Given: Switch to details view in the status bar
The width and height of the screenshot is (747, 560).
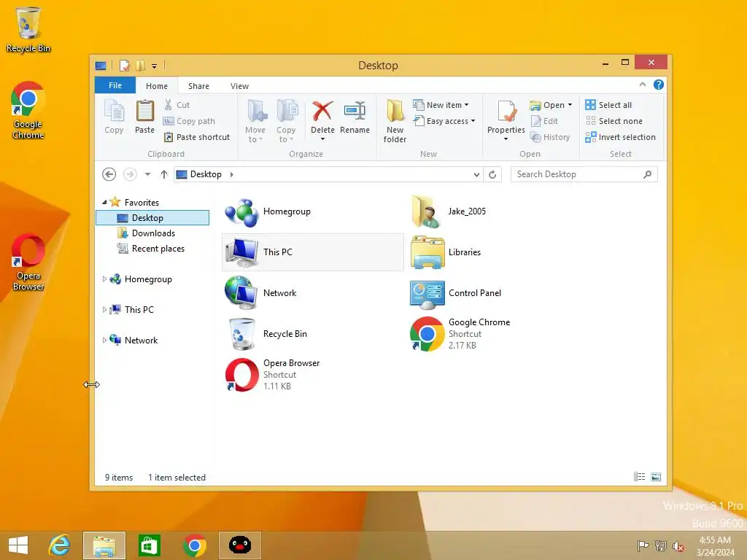Looking at the screenshot, I should tap(639, 477).
